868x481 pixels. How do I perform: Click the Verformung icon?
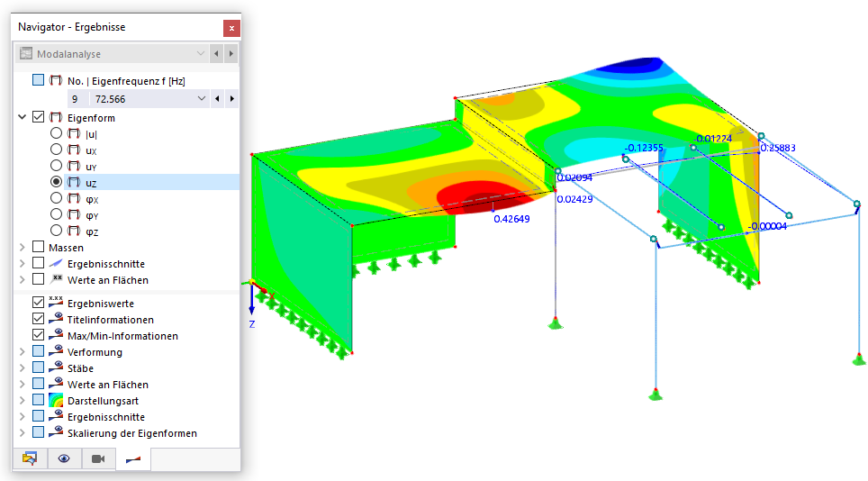click(x=56, y=351)
